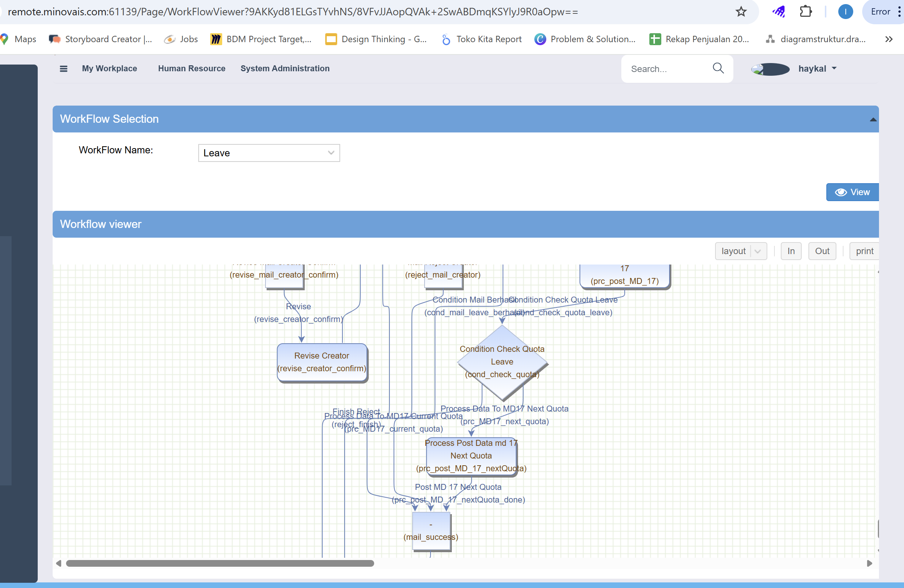Click the View button
This screenshot has width=904, height=588.
[852, 193]
